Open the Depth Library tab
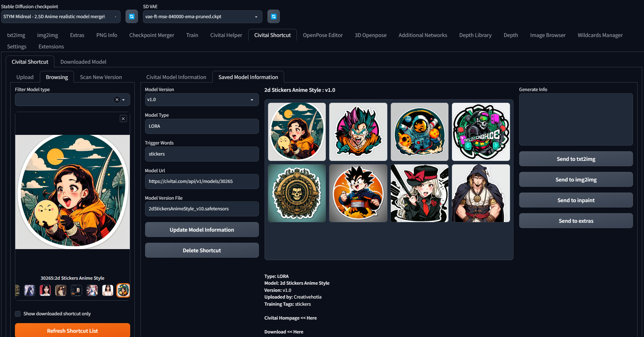Viewport: 644px width, 337px height. (x=475, y=35)
